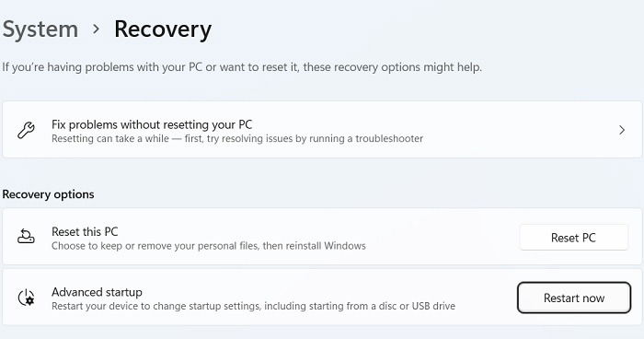Click the Advanced startup heading

click(x=97, y=292)
